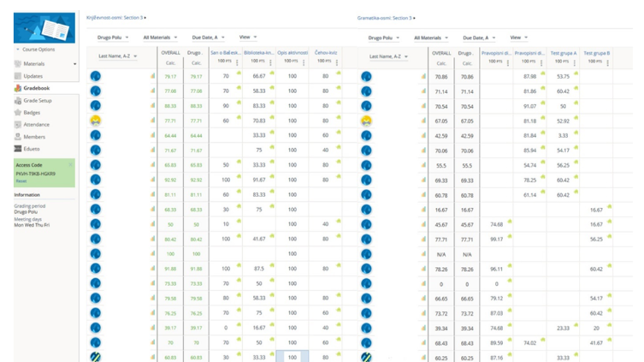The image size is (644, 362).
Task: Open Materials in the course sidebar
Action: [x=34, y=64]
